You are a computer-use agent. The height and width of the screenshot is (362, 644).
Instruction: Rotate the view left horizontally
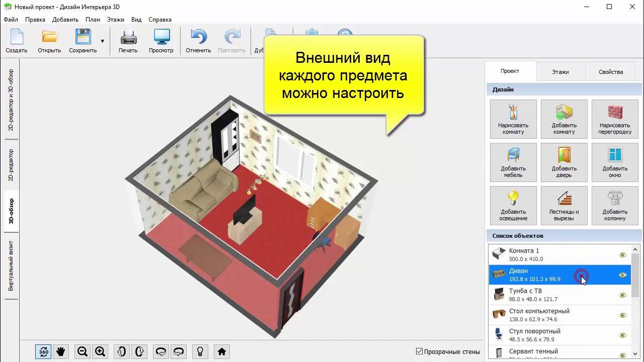coord(161,351)
